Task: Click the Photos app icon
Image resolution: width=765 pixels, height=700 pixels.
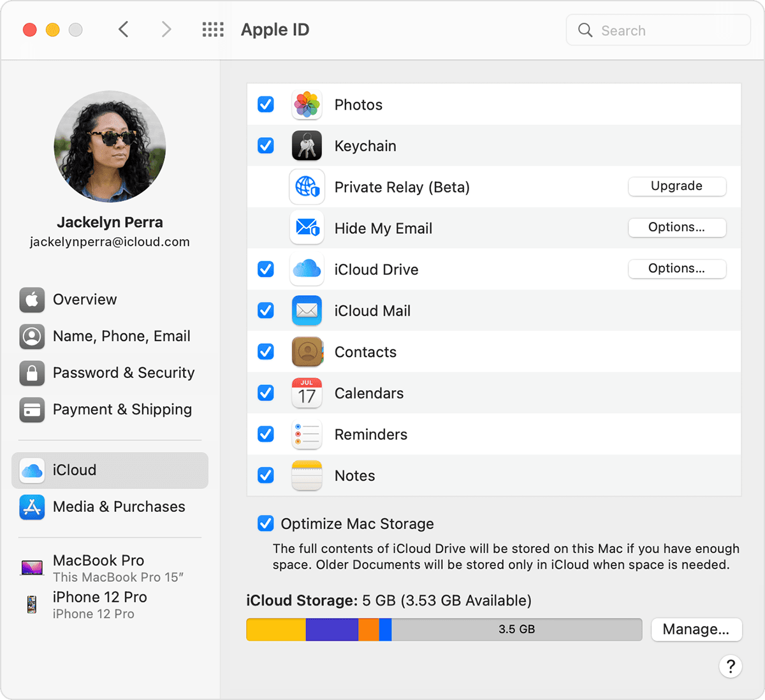Action: (x=307, y=105)
